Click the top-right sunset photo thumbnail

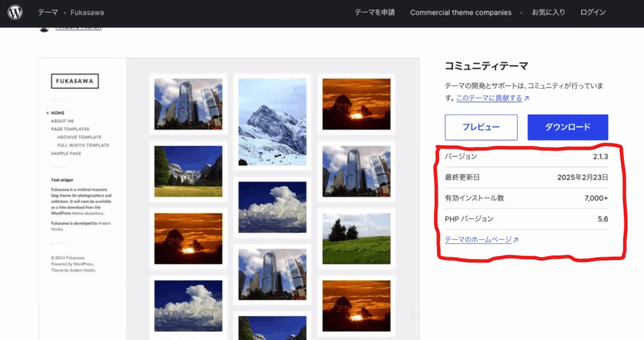tap(356, 104)
